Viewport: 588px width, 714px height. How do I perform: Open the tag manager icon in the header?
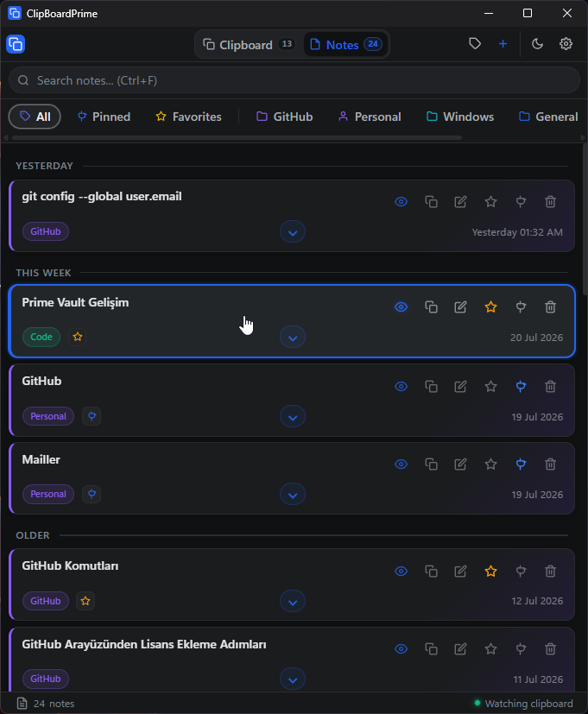pyautogui.click(x=475, y=44)
